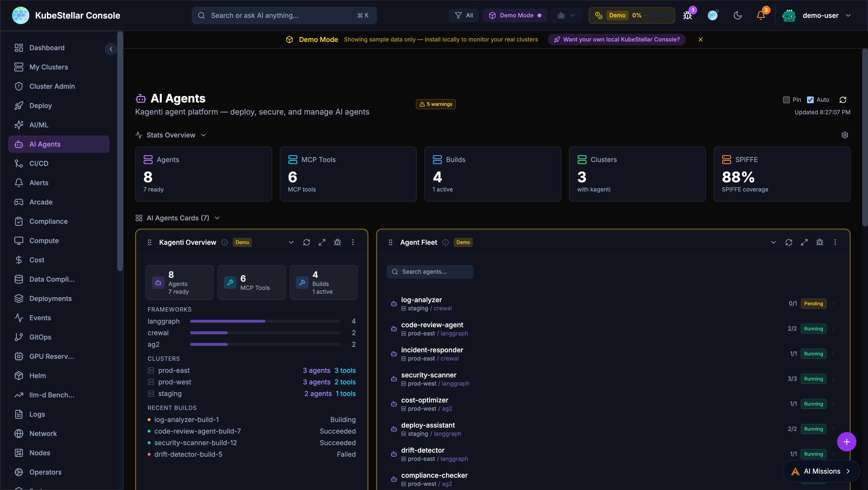Viewport: 868px width, 490px height.
Task: Refresh the Kagenti Overview card
Action: [307, 242]
